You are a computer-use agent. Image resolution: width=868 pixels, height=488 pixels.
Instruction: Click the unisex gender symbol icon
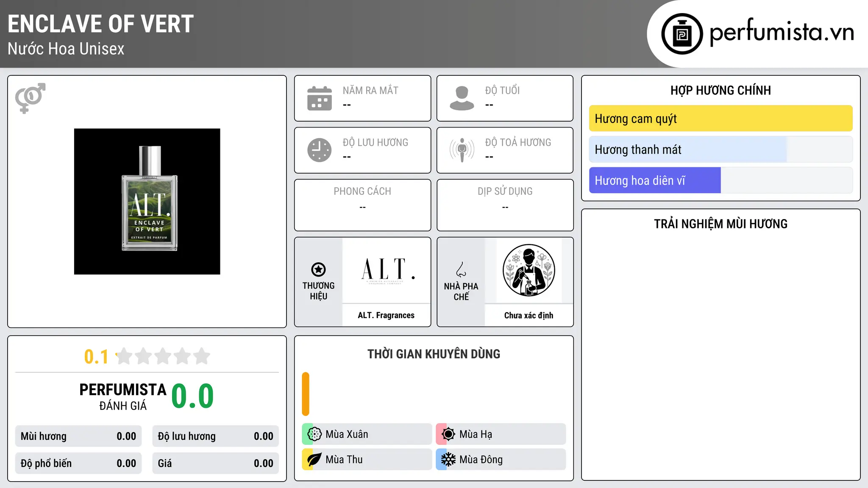[x=30, y=98]
